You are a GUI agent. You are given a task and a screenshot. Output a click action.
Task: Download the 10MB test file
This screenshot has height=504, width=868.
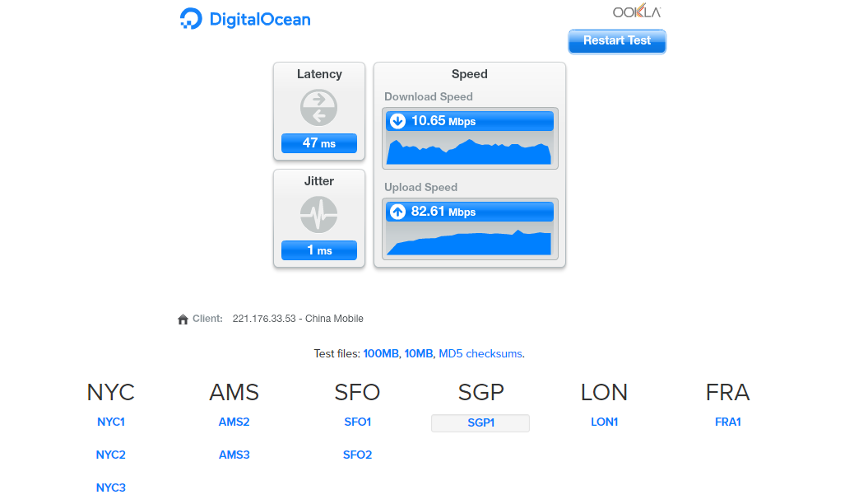pos(419,354)
